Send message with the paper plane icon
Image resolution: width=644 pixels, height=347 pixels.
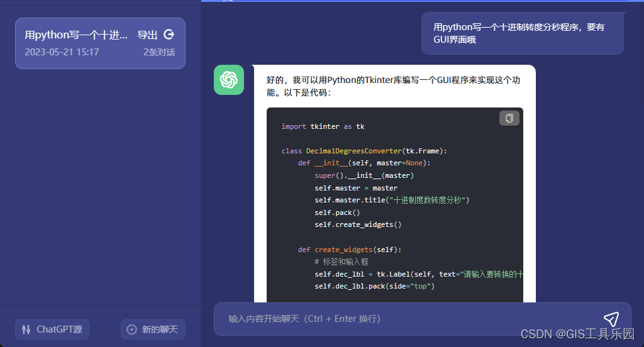(x=611, y=319)
